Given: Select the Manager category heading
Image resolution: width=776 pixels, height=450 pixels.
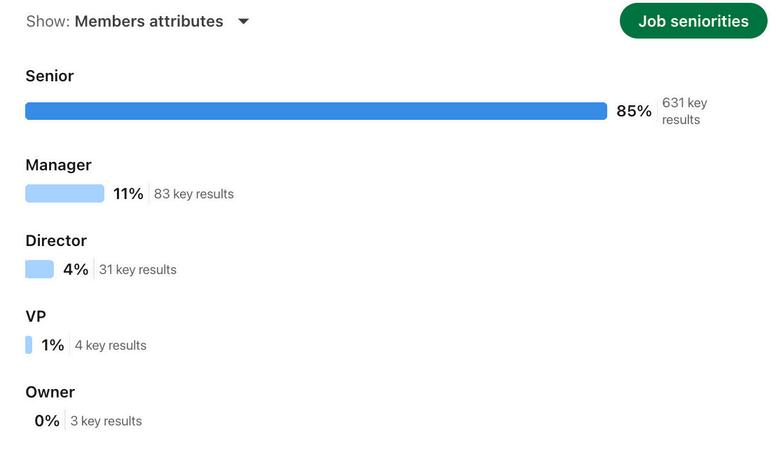Looking at the screenshot, I should (x=58, y=165).
